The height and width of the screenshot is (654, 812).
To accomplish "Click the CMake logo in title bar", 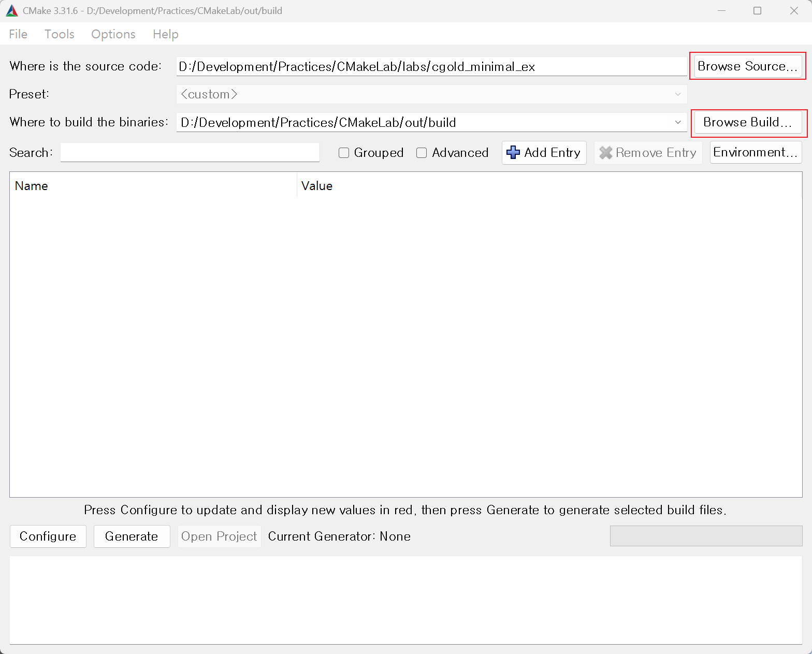I will pyautogui.click(x=12, y=11).
